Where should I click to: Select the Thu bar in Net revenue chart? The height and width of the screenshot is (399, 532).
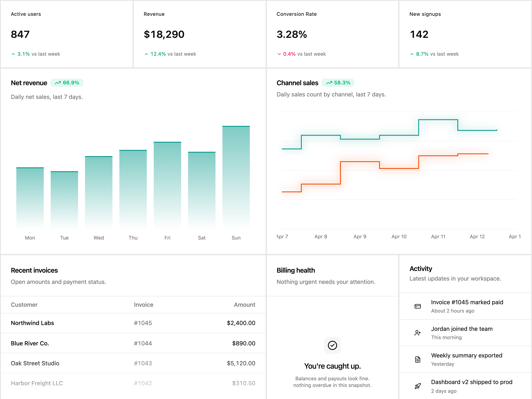click(x=133, y=189)
